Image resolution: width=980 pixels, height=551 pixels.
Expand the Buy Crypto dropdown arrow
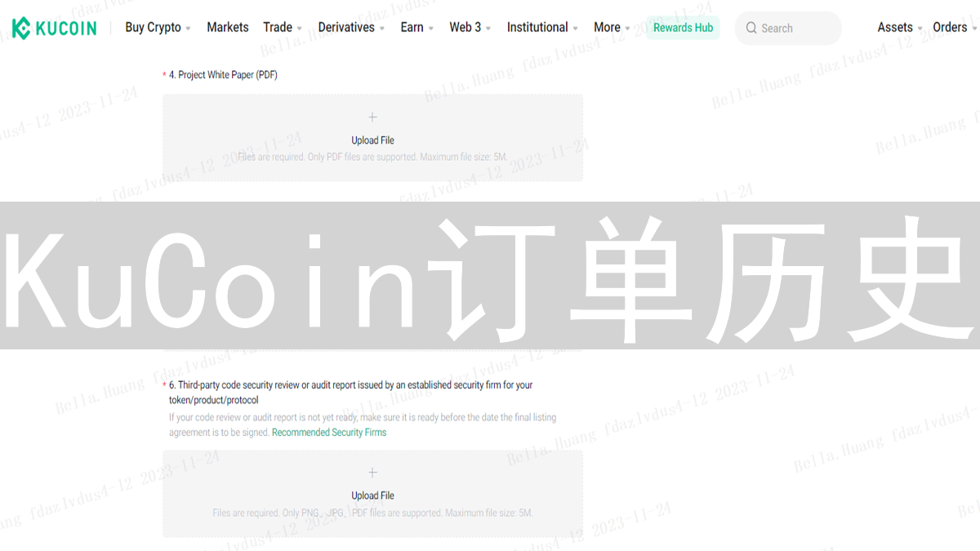[189, 29]
